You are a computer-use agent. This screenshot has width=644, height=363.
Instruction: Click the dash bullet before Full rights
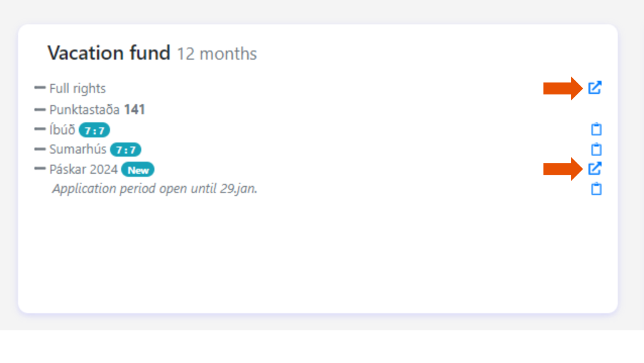click(x=40, y=88)
